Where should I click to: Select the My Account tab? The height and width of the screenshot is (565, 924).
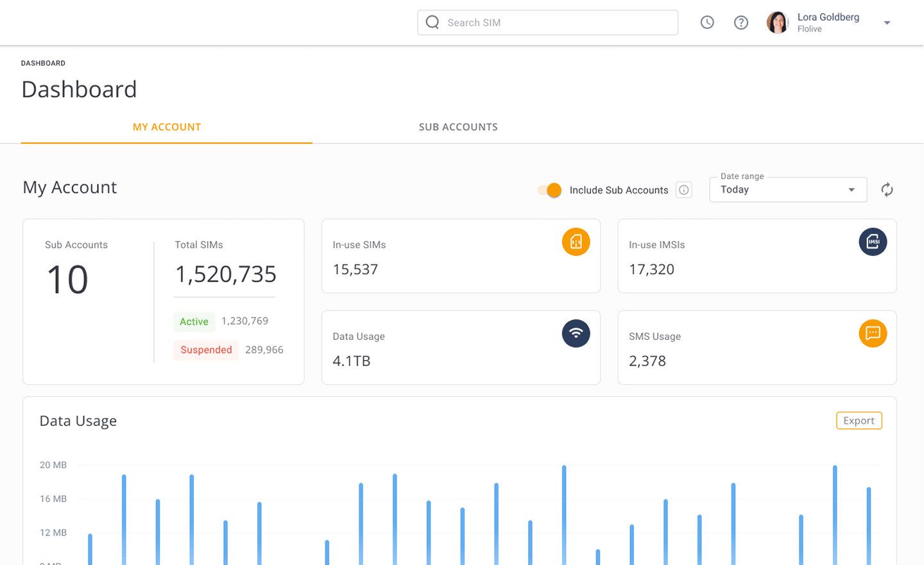tap(167, 127)
